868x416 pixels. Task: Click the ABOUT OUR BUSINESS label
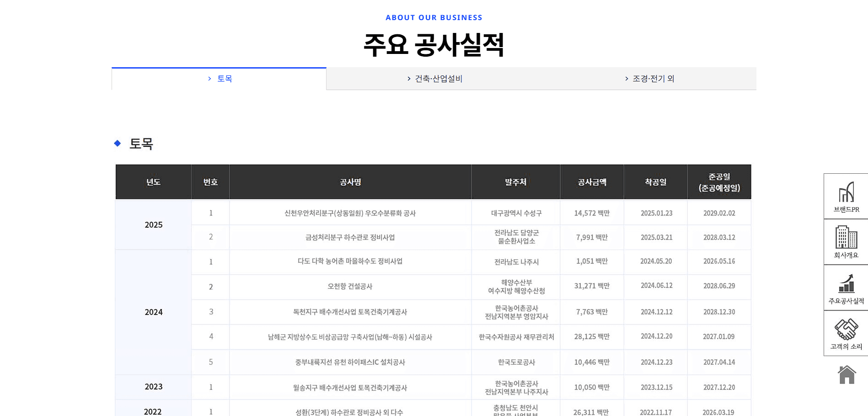pos(434,17)
